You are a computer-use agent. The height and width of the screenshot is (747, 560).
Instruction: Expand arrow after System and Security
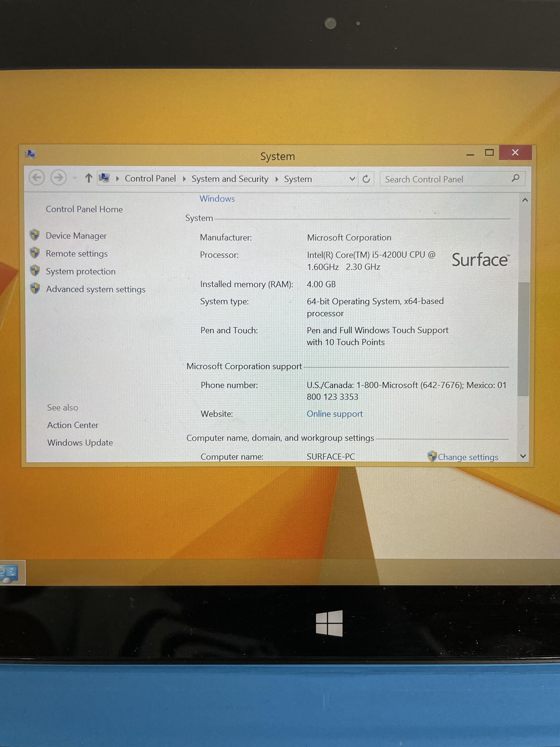tap(276, 179)
